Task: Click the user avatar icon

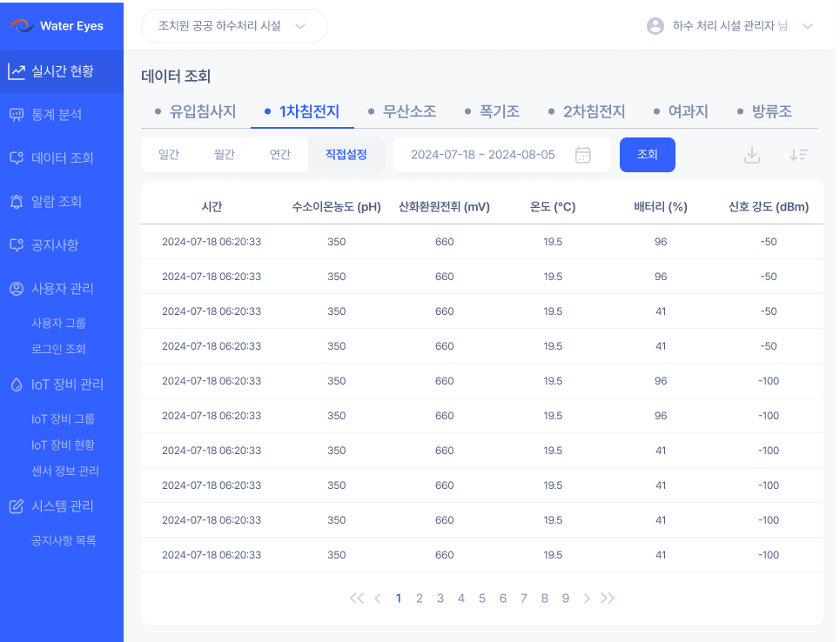Action: click(655, 26)
